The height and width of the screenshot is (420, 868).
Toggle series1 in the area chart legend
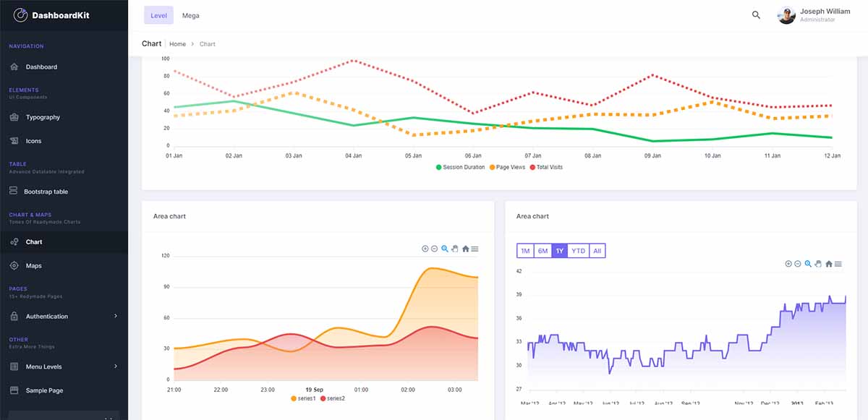(x=302, y=398)
